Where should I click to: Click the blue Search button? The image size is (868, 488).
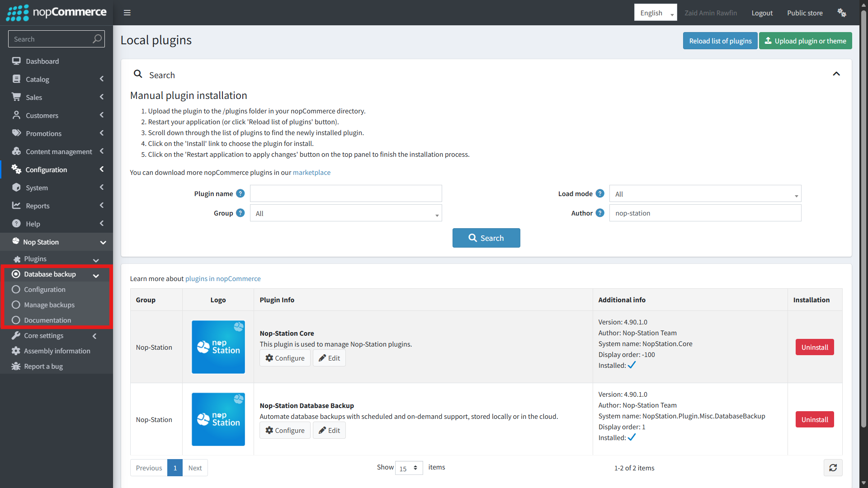(x=486, y=238)
